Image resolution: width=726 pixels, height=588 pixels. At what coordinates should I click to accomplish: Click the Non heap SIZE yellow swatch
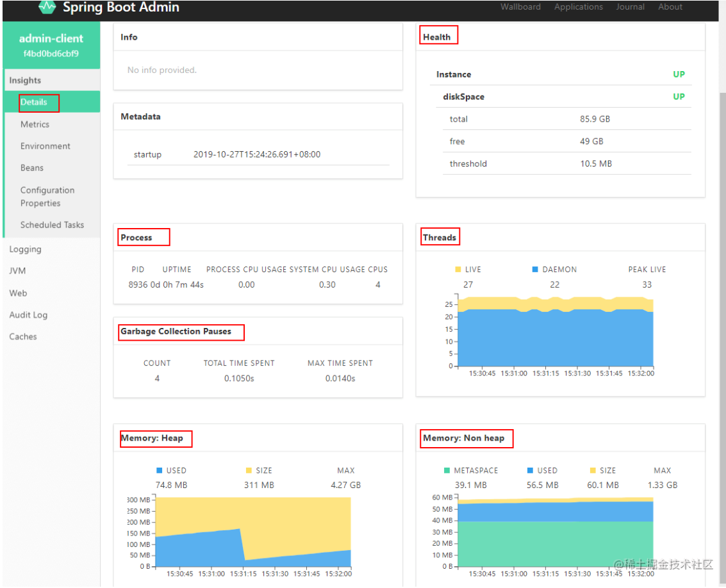tap(593, 470)
